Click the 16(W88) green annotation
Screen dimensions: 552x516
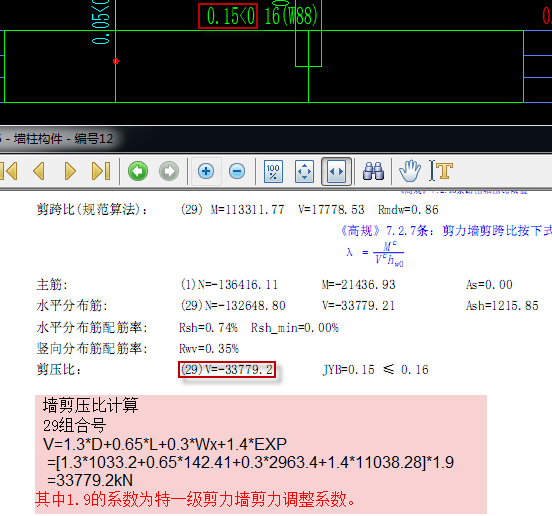click(291, 16)
